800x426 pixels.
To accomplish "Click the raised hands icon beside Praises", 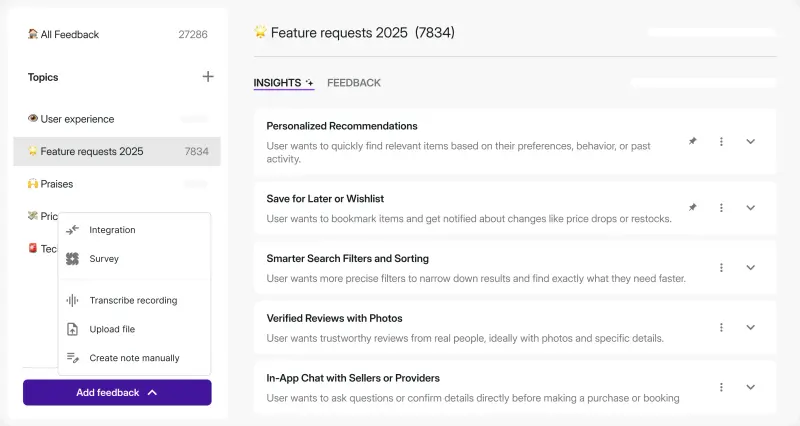I will click(33, 184).
